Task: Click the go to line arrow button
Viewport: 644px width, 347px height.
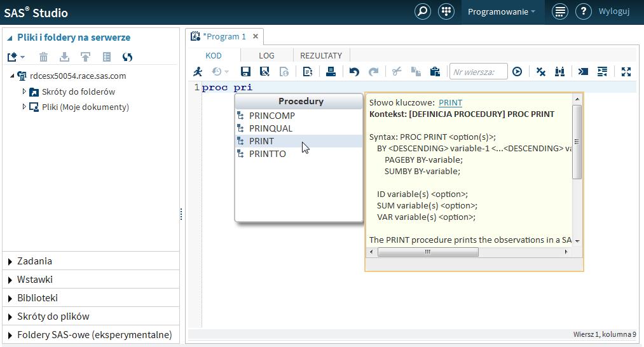Action: pyautogui.click(x=517, y=72)
